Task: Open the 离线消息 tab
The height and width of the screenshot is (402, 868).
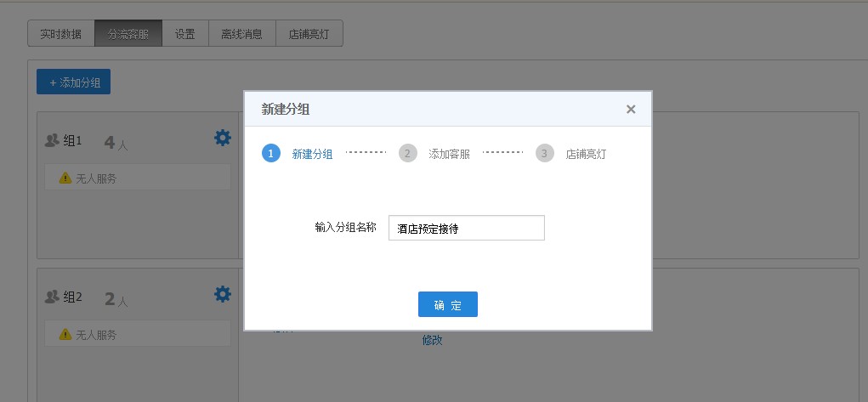Action: (x=242, y=34)
